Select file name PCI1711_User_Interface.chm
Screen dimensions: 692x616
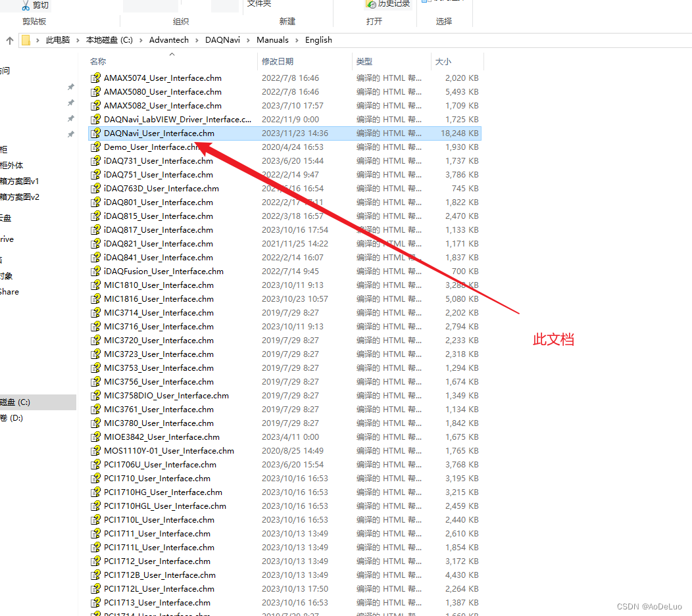point(157,534)
